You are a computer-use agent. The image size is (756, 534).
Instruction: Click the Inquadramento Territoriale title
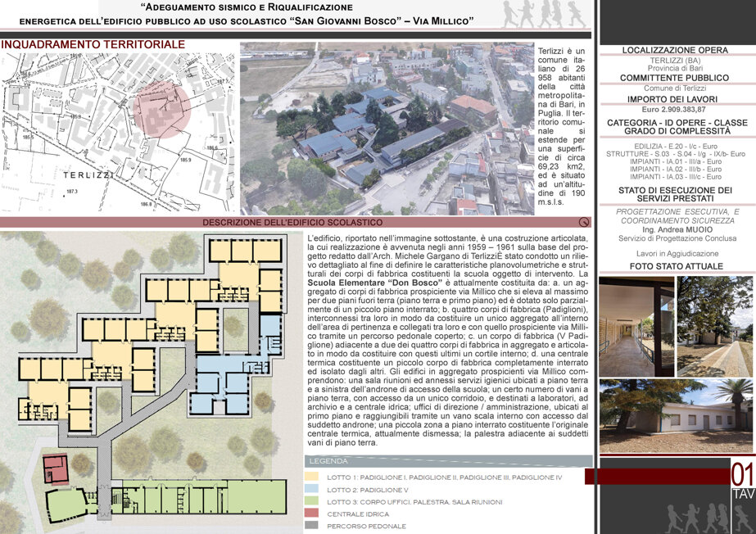[x=93, y=44]
